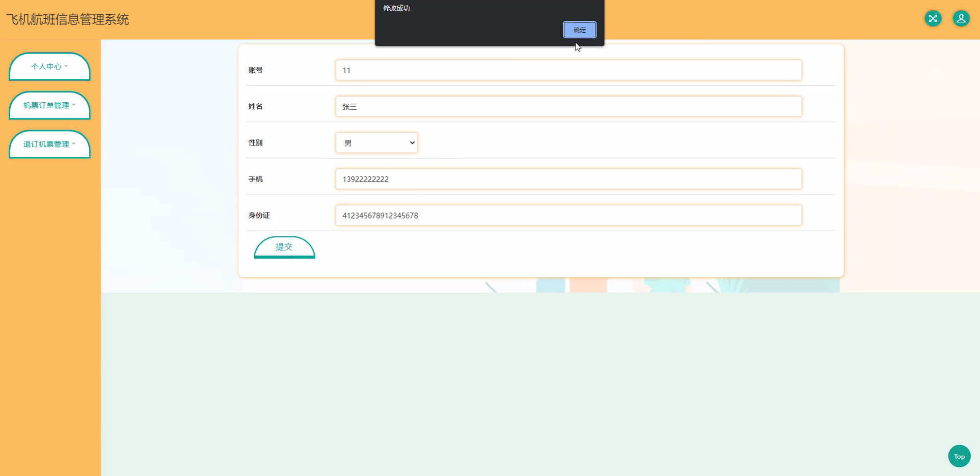Click the 姓名 field label
980x476 pixels.
255,106
